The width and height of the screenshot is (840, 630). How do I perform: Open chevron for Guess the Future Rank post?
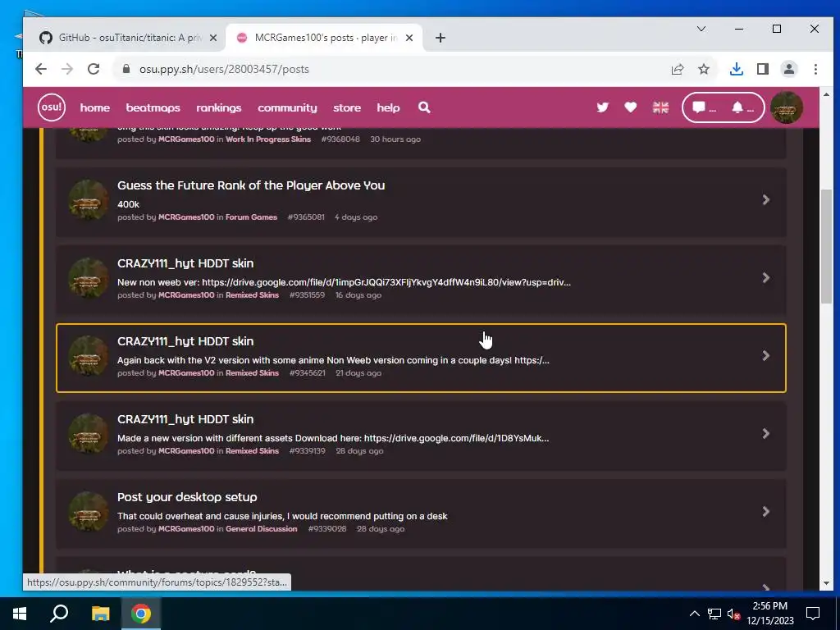pos(766,200)
